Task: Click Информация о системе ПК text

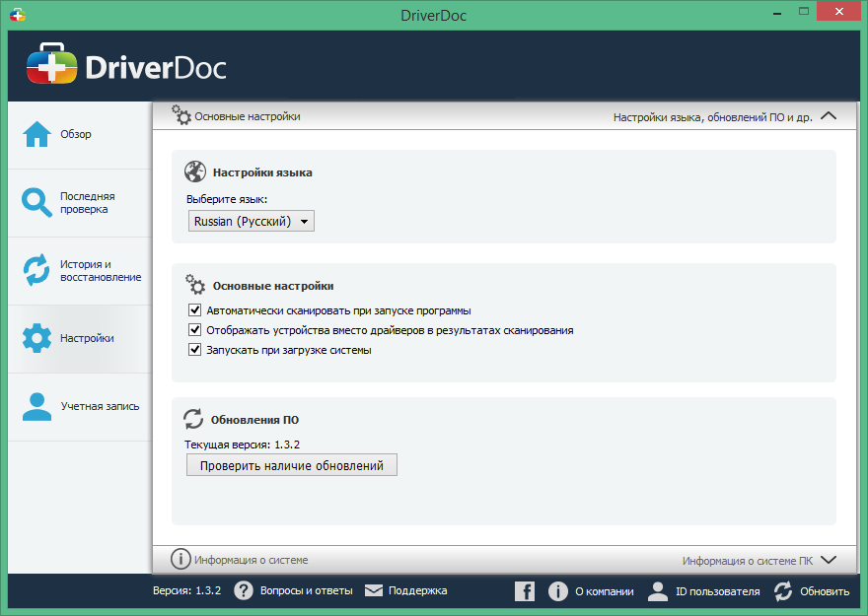Action: [x=748, y=561]
